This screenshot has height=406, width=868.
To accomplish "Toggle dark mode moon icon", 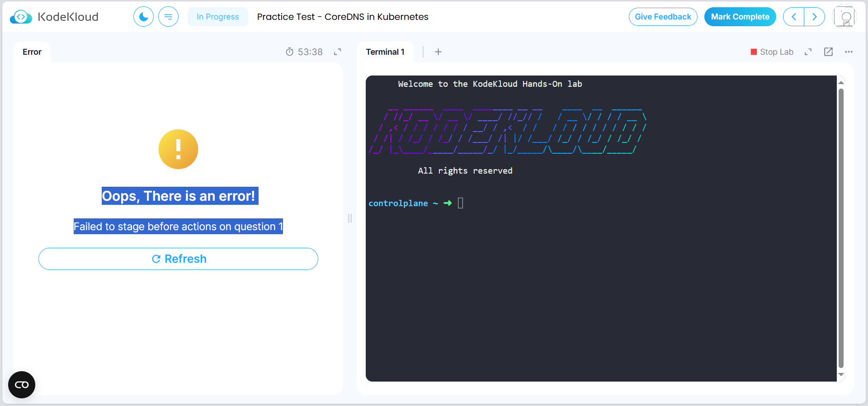I will point(143,17).
